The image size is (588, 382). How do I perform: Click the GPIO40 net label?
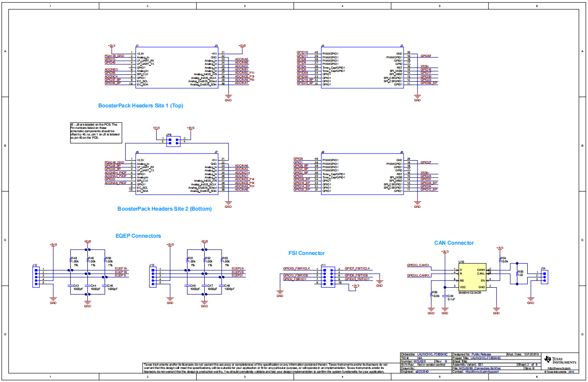click(x=110, y=63)
